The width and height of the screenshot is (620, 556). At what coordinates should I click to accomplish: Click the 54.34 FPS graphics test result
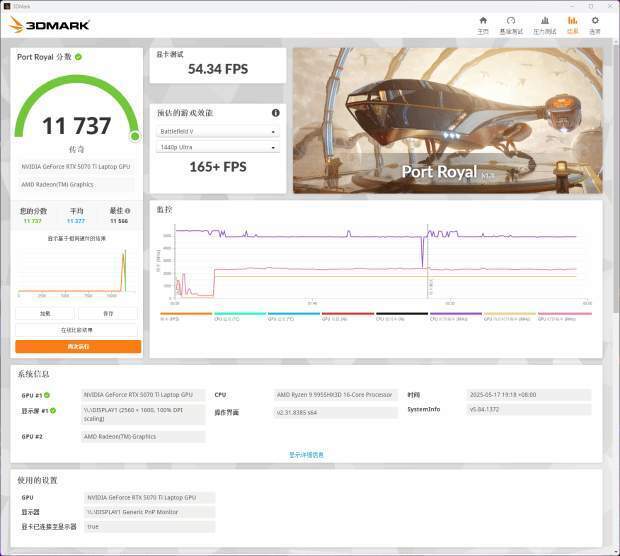click(x=218, y=69)
